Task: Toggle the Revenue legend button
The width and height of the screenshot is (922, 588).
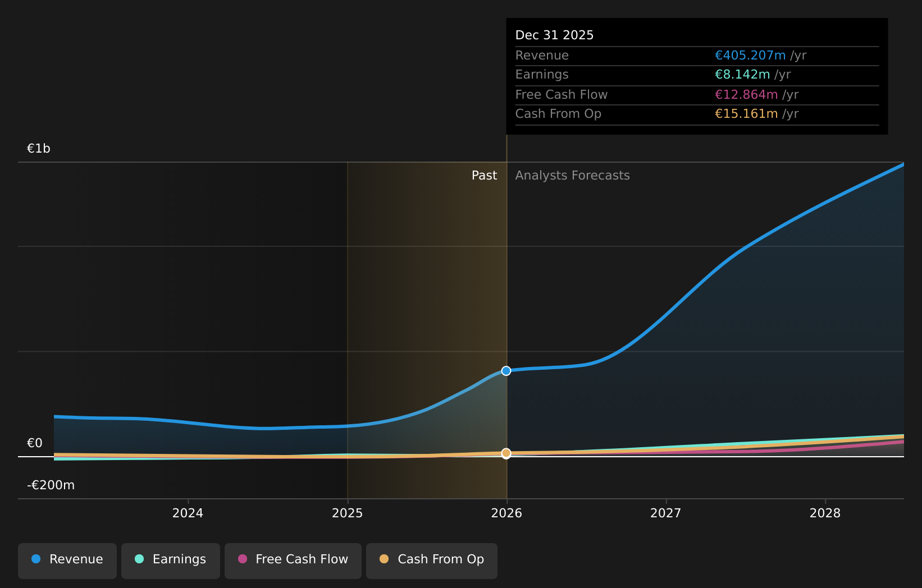Action: click(67, 561)
